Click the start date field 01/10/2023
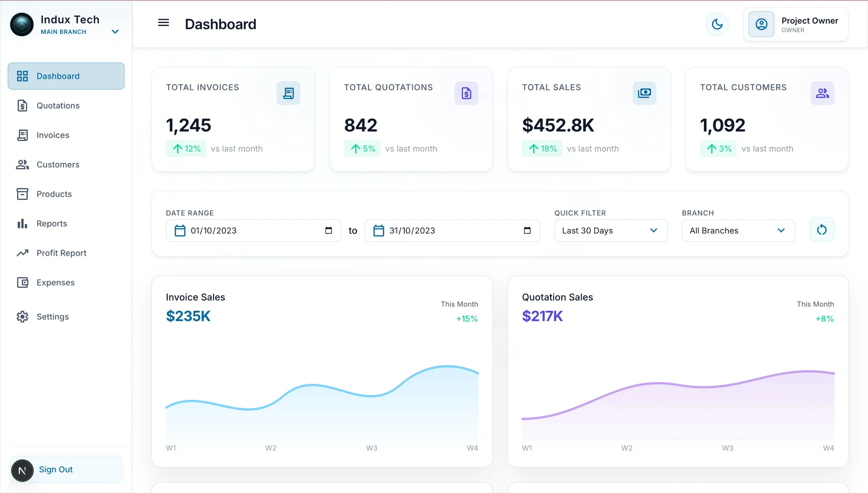 pos(253,230)
